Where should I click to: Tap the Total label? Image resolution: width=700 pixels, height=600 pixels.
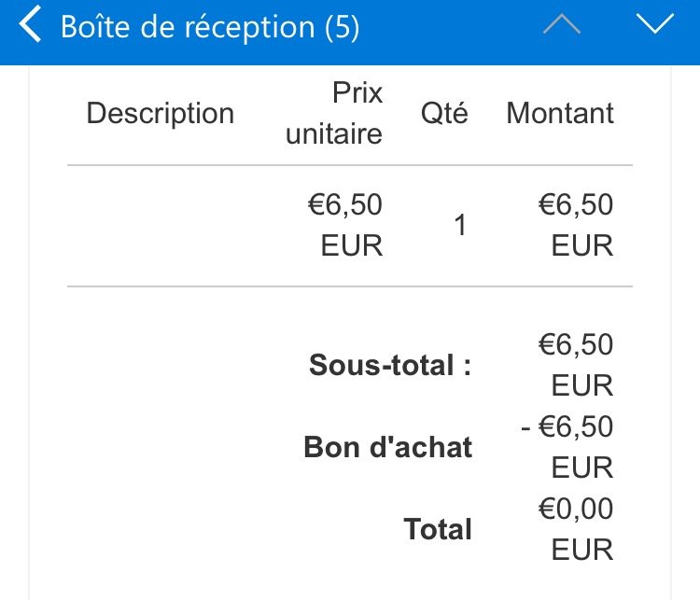tap(438, 529)
